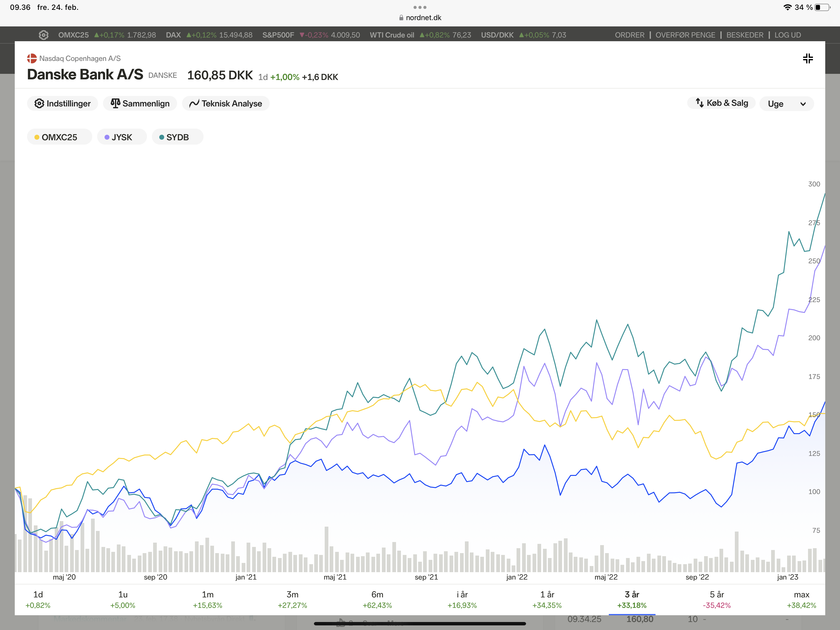Tap the battery indicator
The height and width of the screenshot is (630, 840).
point(822,7)
